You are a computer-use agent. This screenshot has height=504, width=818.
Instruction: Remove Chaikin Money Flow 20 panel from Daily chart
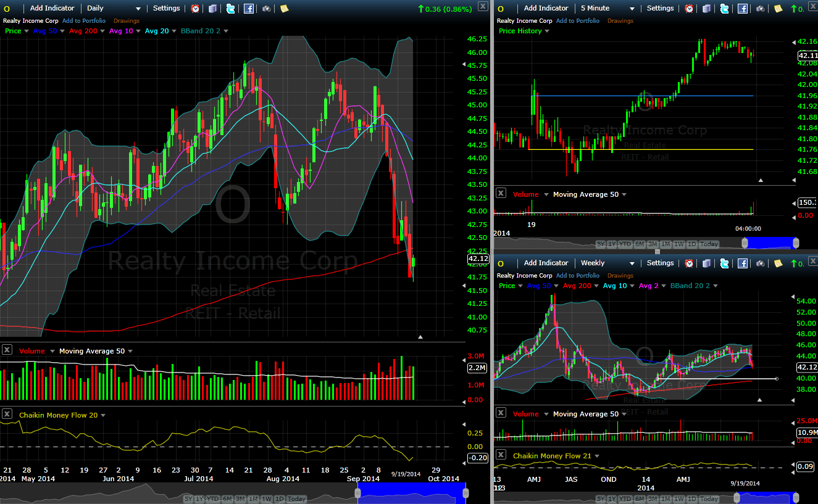pyautogui.click(x=7, y=414)
